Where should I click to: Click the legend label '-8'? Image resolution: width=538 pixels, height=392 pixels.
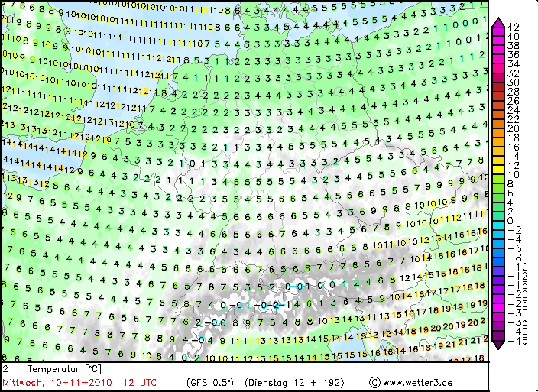[x=514, y=258]
